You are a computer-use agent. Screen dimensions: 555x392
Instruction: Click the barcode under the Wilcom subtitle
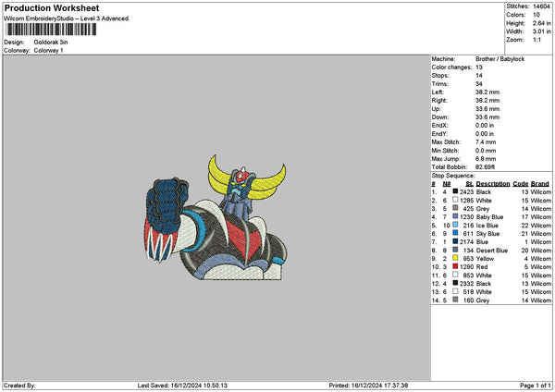(x=51, y=30)
